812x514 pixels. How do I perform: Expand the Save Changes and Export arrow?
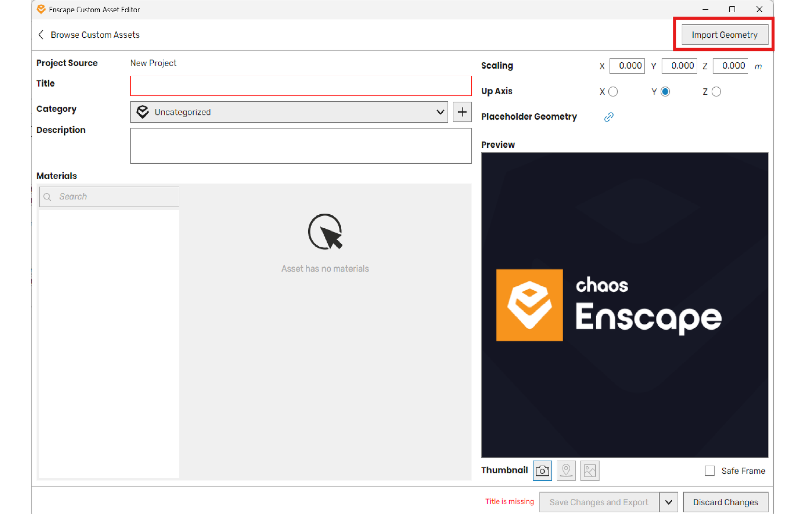668,502
